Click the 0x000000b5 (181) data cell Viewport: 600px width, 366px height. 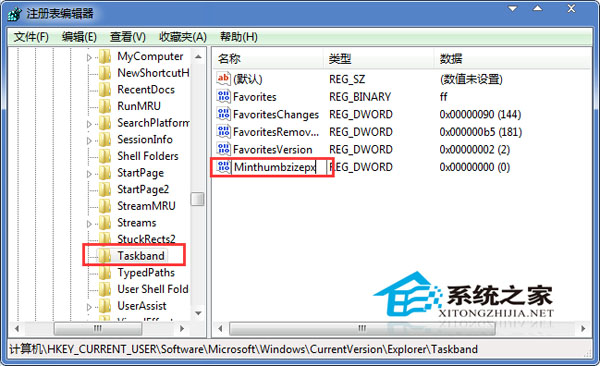tap(481, 132)
